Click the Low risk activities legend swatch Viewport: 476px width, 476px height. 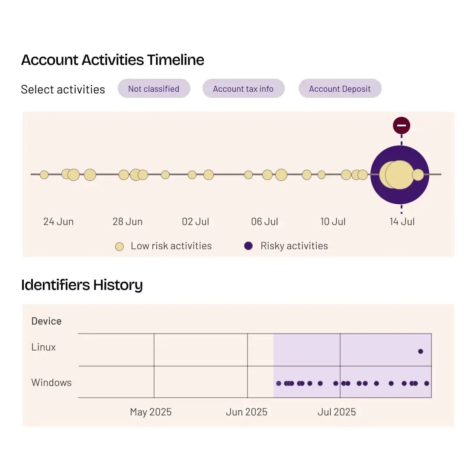coord(119,246)
